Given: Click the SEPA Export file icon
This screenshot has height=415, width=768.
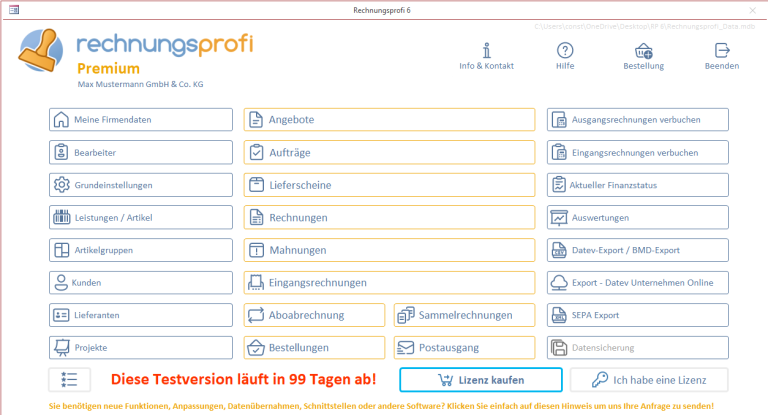Looking at the screenshot, I should (559, 315).
